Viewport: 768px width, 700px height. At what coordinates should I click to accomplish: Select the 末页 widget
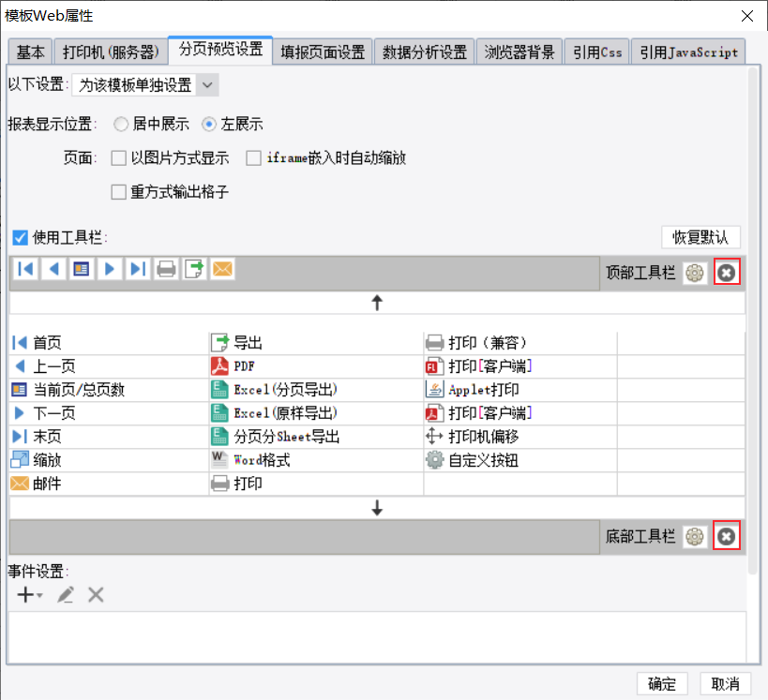point(109,437)
